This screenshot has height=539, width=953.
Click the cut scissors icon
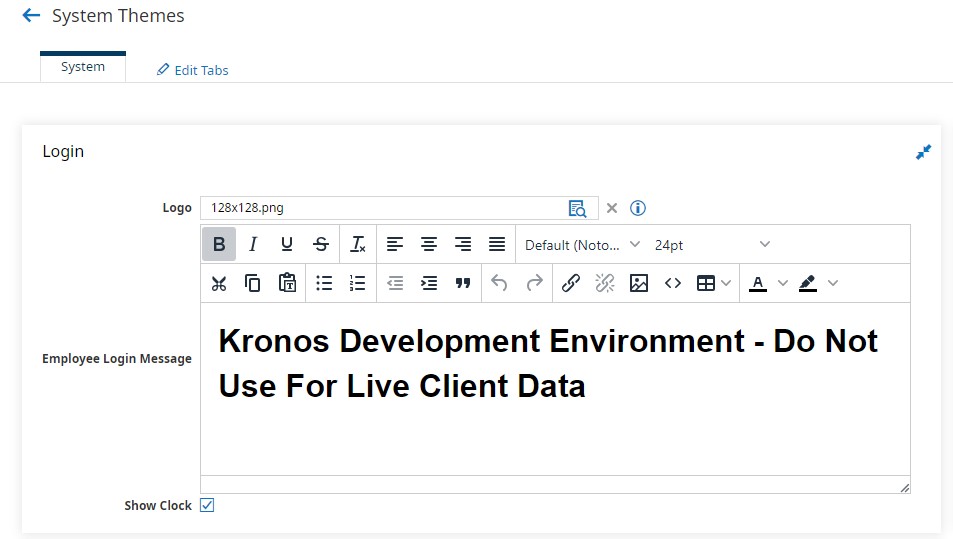219,283
